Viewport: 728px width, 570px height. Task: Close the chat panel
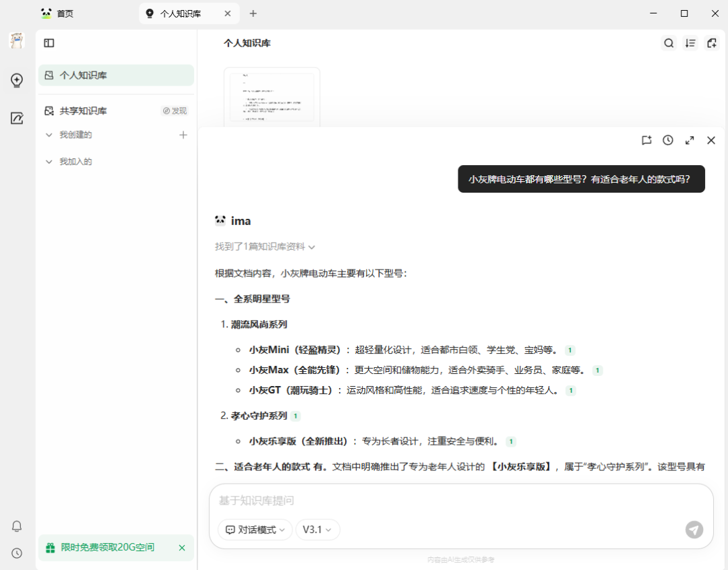point(711,140)
